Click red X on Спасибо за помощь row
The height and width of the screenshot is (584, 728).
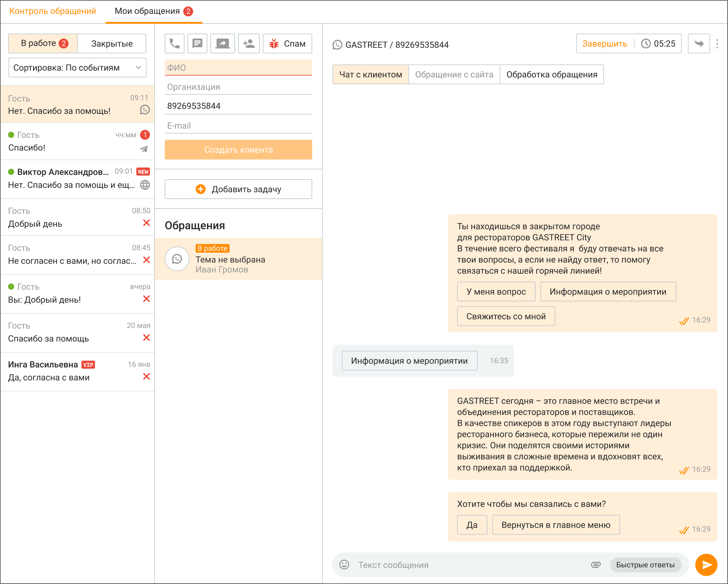pos(146,338)
